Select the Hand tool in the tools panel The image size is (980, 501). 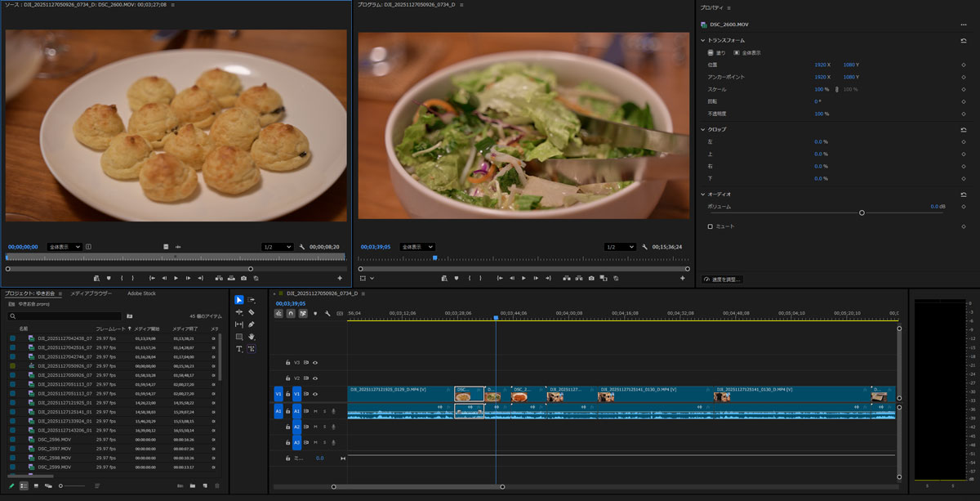click(x=252, y=337)
